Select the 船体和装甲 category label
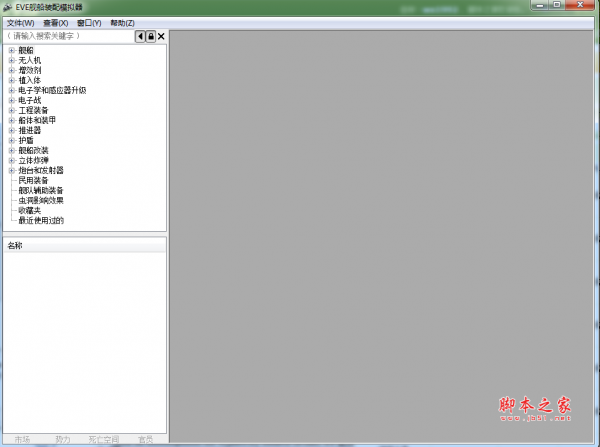Viewport: 600px width, 447px height. click(x=37, y=120)
